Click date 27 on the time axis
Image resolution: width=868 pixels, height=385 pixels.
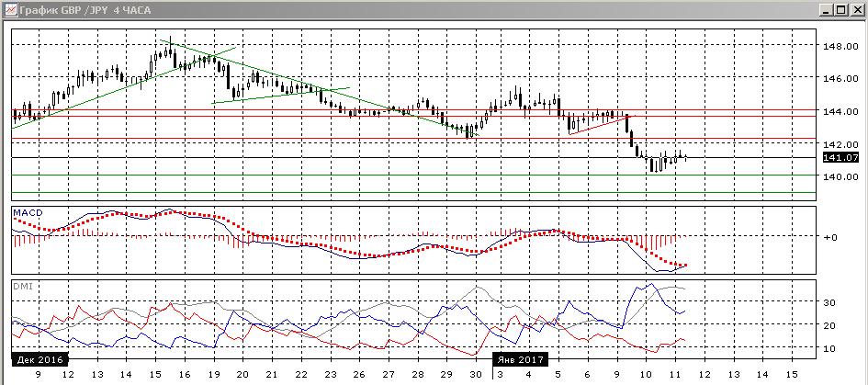pos(389,374)
